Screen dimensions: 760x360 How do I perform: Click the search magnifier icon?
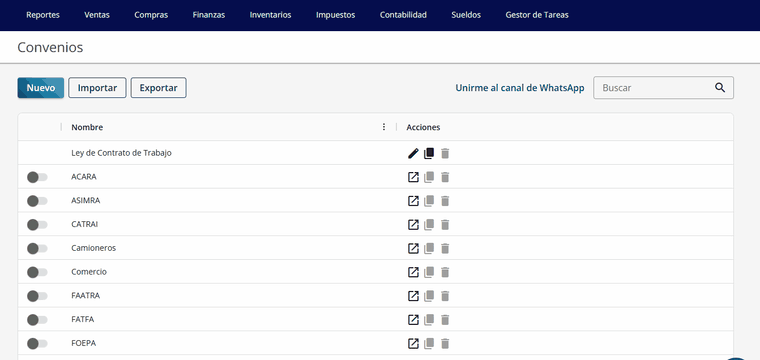(720, 88)
